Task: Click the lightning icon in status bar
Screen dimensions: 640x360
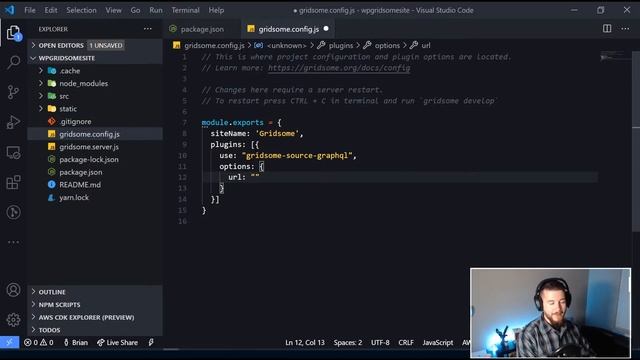Action: tap(151, 342)
